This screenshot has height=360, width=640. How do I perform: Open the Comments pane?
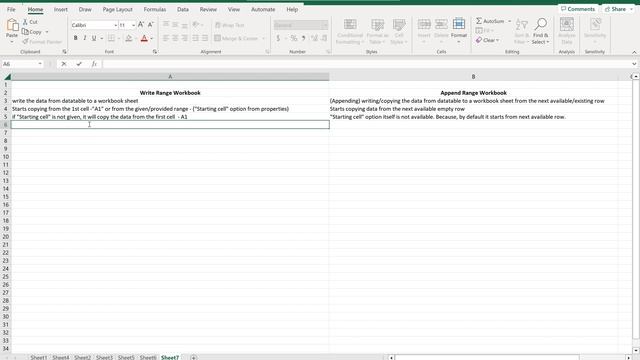pyautogui.click(x=578, y=9)
